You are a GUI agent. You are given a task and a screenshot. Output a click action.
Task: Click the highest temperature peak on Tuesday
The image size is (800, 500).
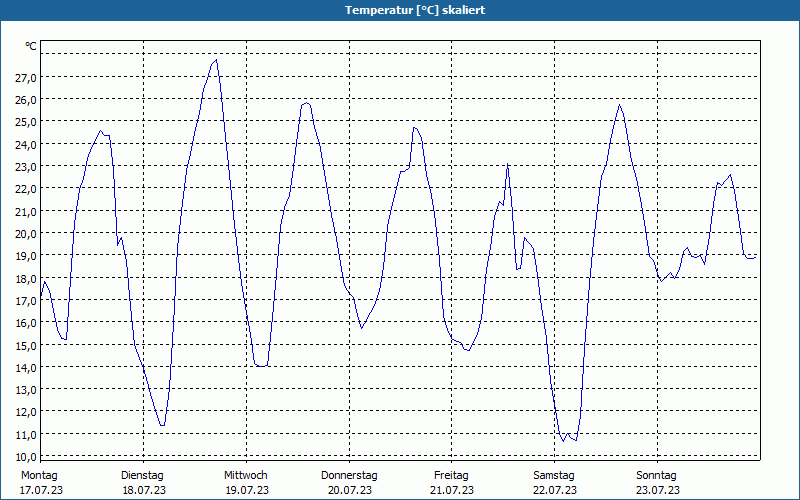[216, 60]
